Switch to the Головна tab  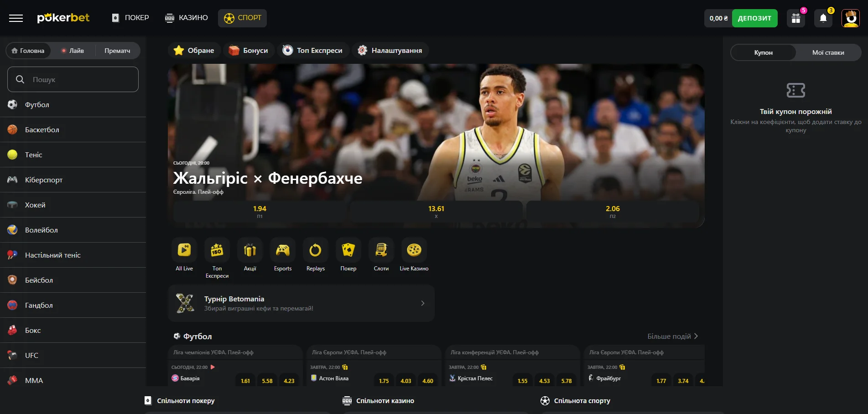click(28, 51)
